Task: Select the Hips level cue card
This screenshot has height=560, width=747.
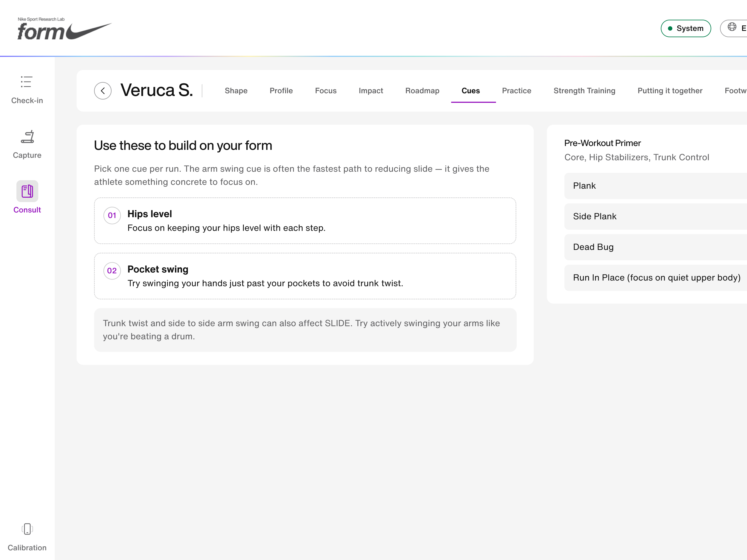Action: point(305,221)
